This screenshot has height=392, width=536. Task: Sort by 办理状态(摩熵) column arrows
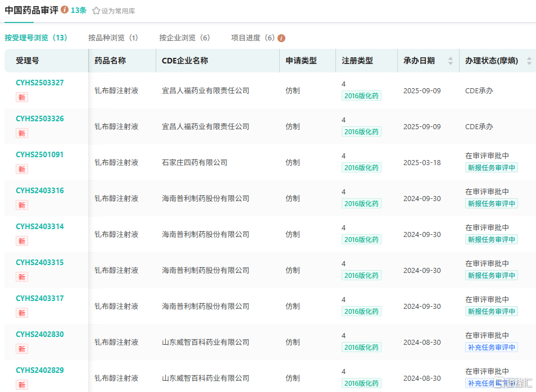point(529,61)
